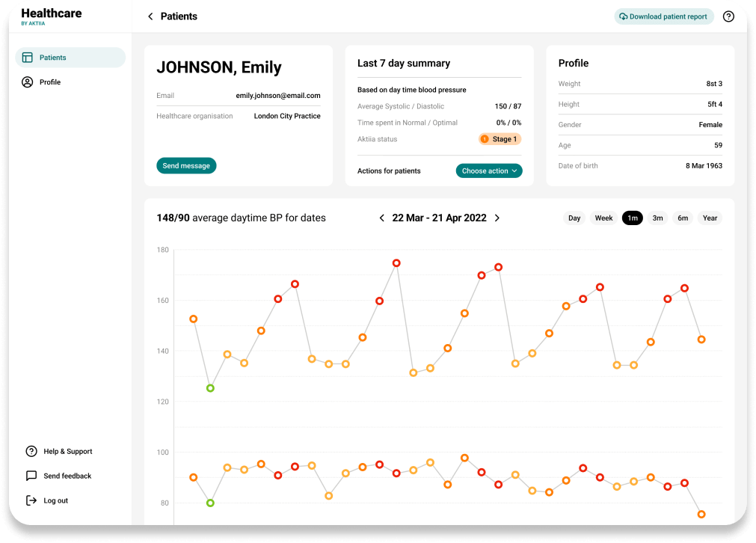Open Patients menu item in sidebar
Screen dimensions: 756x543
pyautogui.click(x=70, y=58)
